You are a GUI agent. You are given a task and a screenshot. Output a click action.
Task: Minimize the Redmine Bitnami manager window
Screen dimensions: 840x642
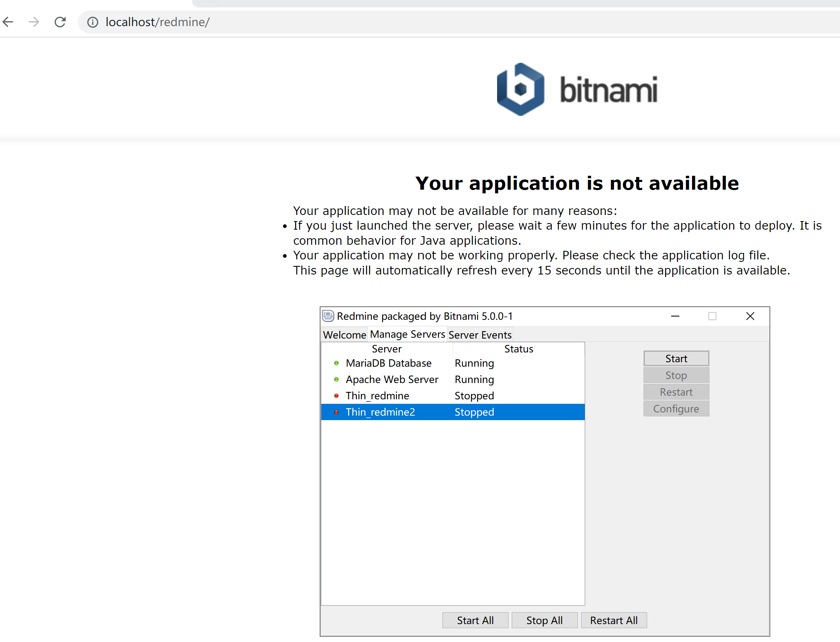click(675, 316)
